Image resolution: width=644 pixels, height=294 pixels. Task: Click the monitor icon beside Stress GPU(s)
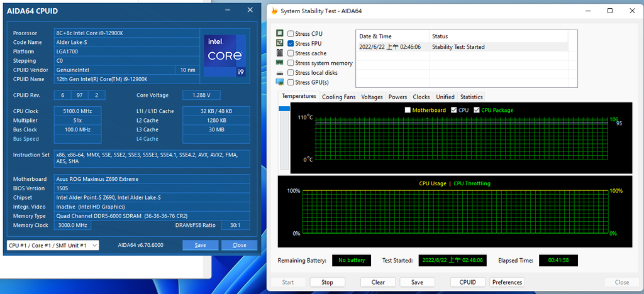tap(280, 82)
